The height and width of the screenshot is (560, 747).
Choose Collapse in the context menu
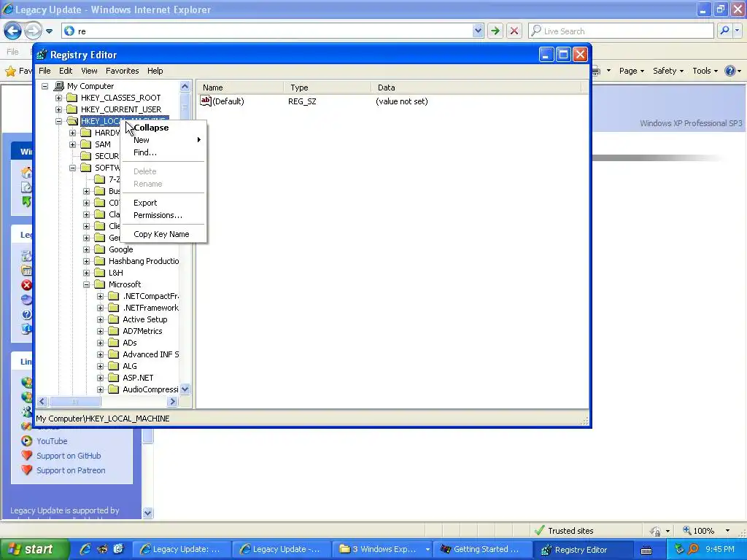[x=164, y=128]
